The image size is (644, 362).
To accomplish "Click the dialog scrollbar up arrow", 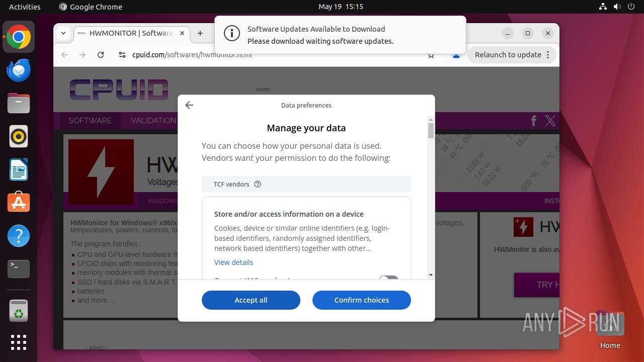I will [431, 119].
